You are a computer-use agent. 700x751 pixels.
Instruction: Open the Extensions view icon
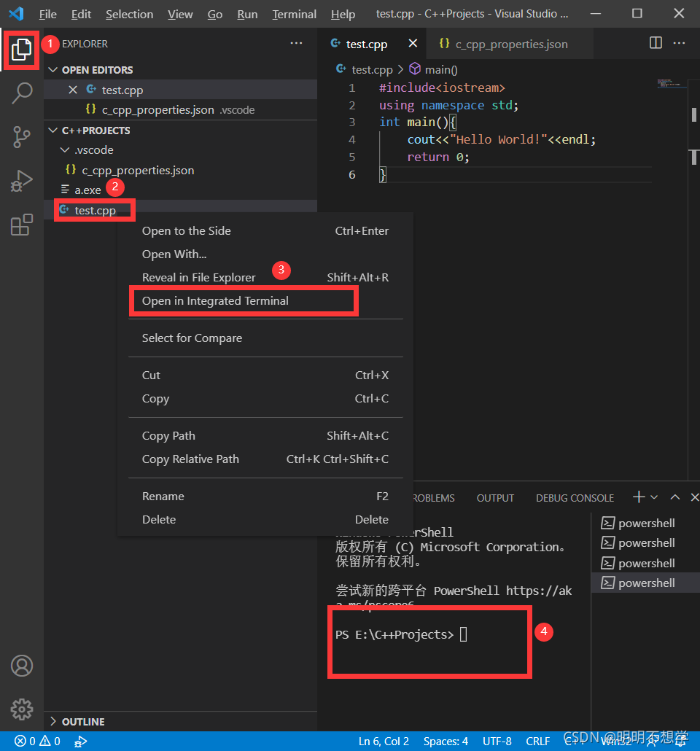tap(22, 225)
